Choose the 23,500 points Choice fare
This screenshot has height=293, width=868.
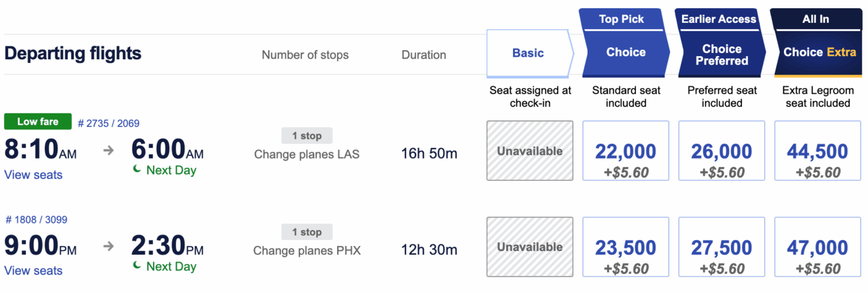pos(626,247)
